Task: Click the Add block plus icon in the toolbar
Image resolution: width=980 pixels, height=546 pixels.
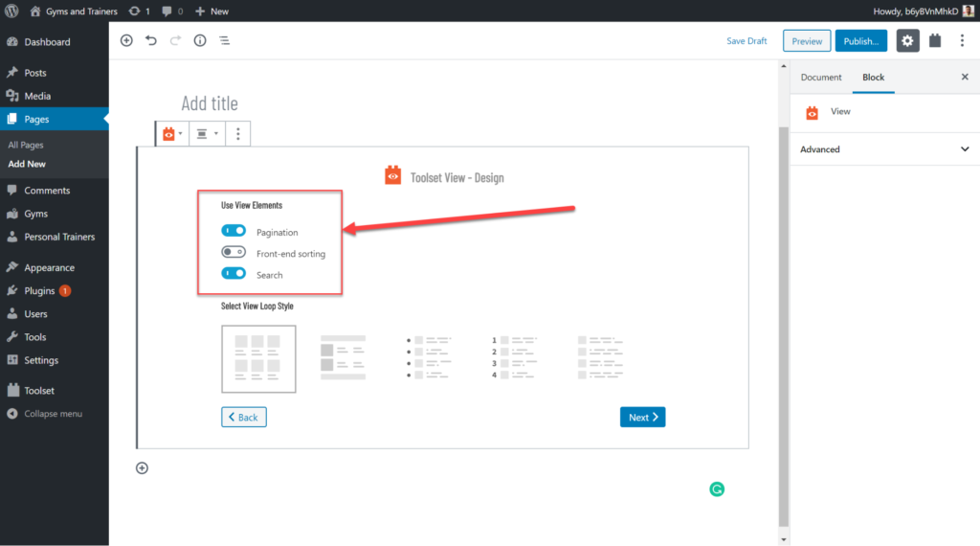Action: point(127,40)
